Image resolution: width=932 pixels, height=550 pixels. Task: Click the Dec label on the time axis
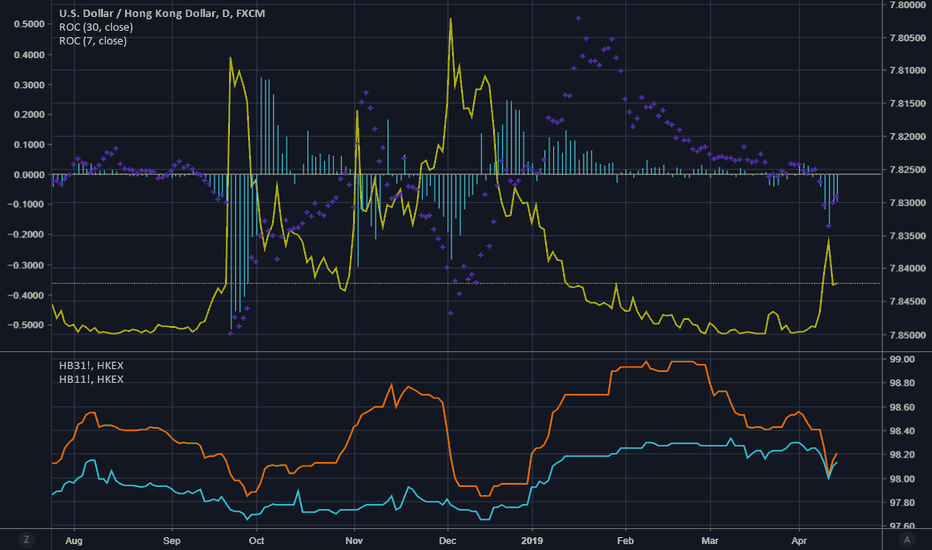(x=447, y=540)
